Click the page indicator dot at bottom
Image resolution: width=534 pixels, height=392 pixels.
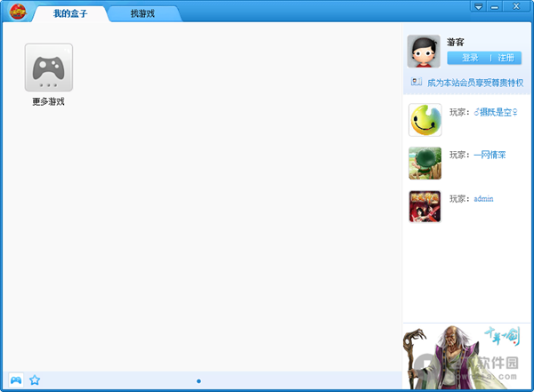tap(198, 381)
